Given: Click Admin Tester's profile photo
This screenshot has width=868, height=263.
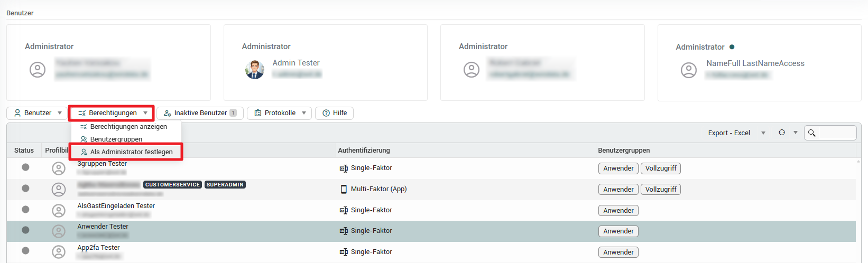Looking at the screenshot, I should point(254,70).
